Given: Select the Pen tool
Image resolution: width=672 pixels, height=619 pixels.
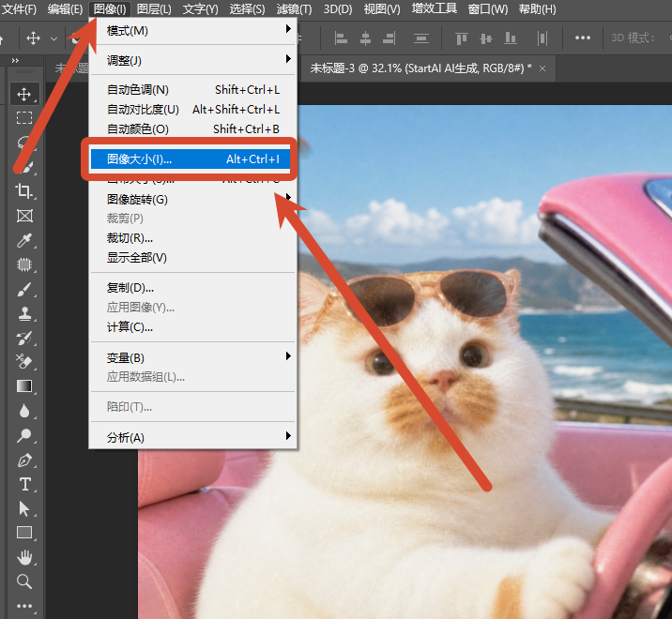Looking at the screenshot, I should coord(24,460).
